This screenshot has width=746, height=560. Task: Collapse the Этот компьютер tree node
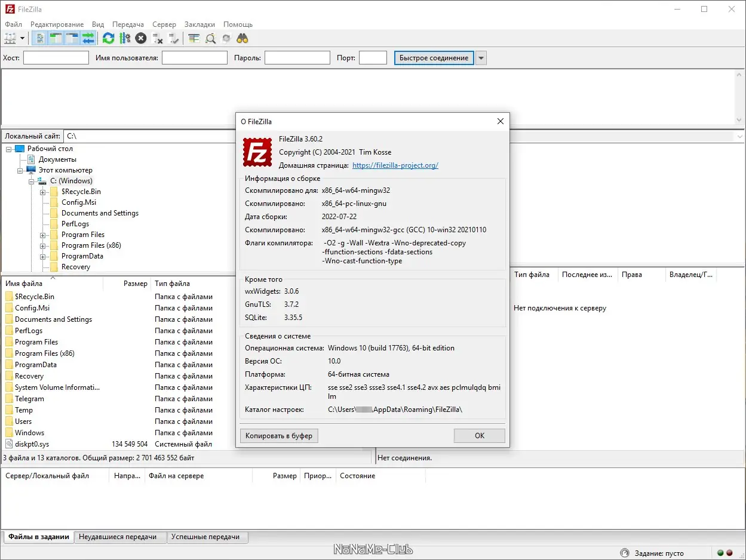(x=20, y=170)
